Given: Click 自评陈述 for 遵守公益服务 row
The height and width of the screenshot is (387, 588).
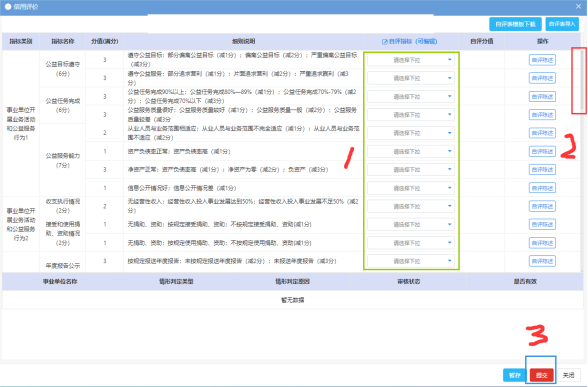Looking at the screenshot, I should (542, 78).
